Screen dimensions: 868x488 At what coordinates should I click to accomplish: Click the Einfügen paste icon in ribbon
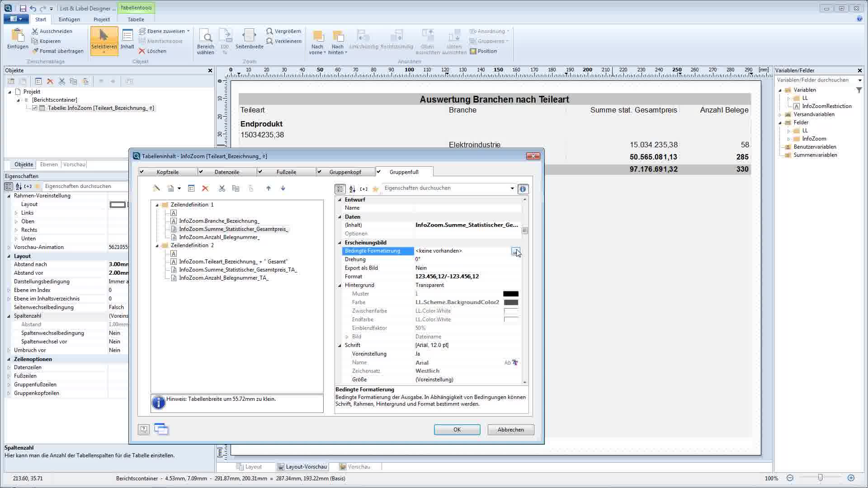coord(18,35)
